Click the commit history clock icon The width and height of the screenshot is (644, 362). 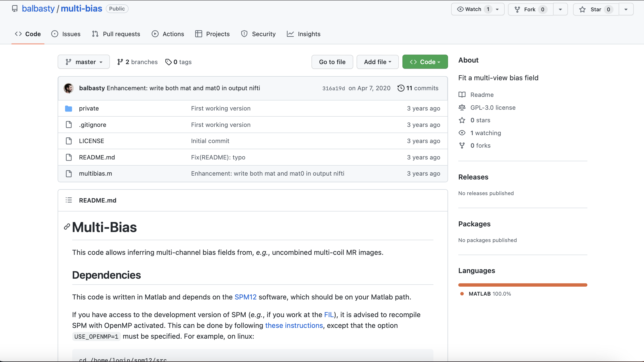coord(401,88)
